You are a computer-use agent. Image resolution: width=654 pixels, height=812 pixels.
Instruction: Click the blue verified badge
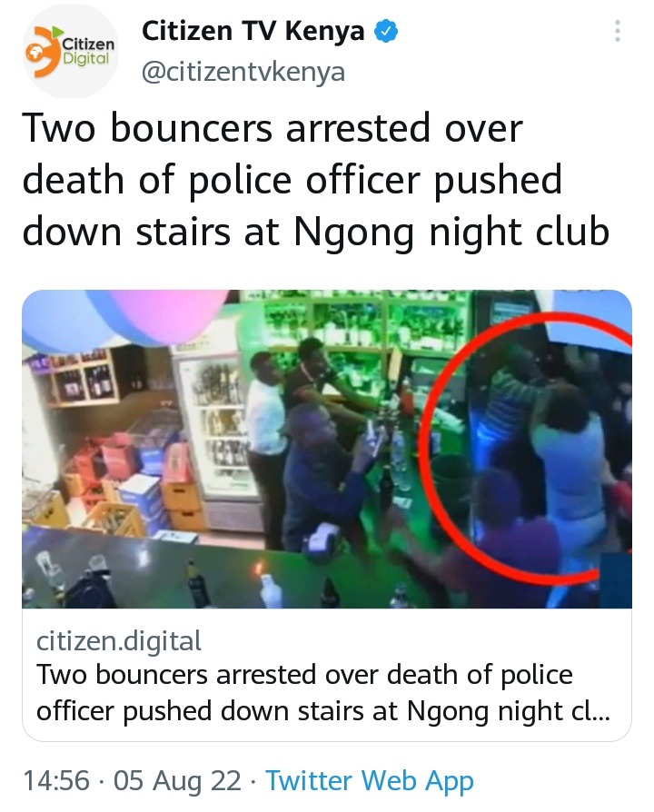point(386,31)
